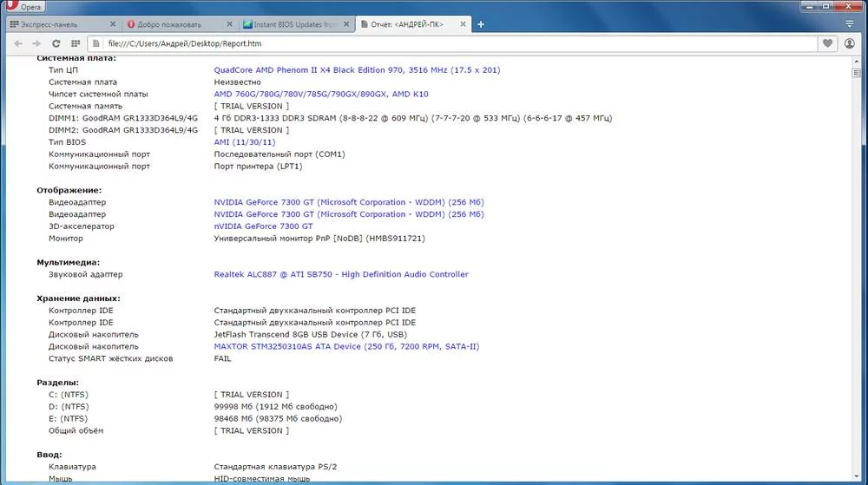
Task: Click DIMM1: GoodRAM GR1333D364L9/4G label
Action: (123, 118)
